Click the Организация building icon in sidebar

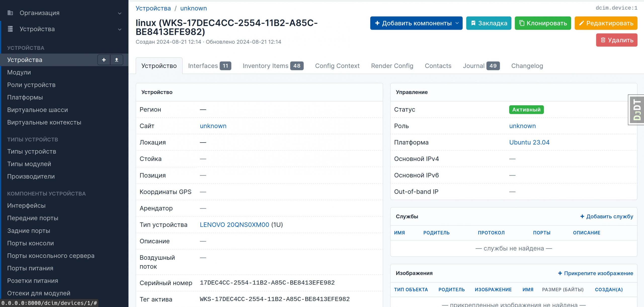tap(10, 13)
